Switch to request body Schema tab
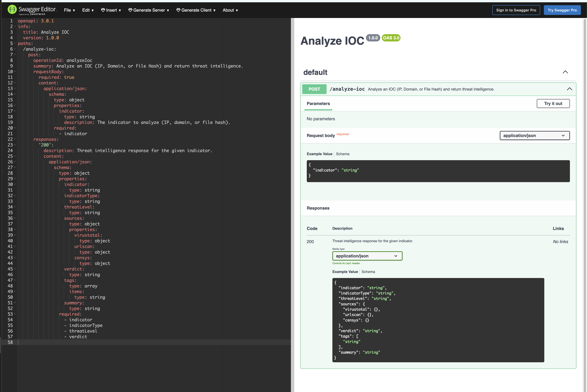Screen dimensions: 587x392 [x=342, y=154]
